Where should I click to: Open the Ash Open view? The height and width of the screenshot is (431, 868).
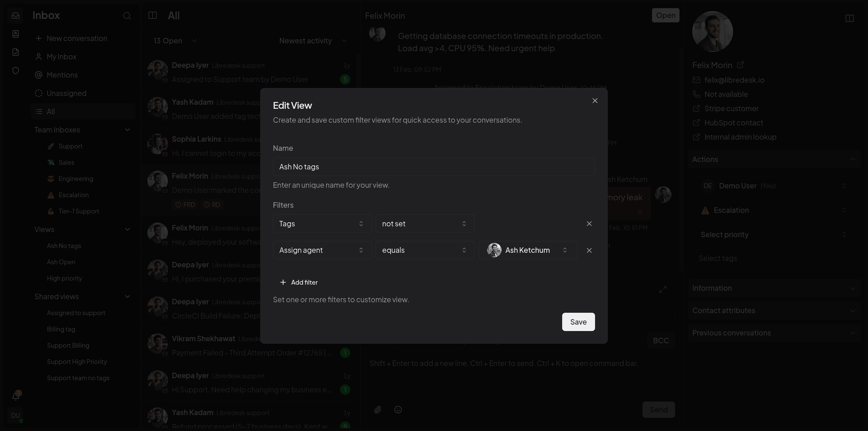click(x=61, y=262)
